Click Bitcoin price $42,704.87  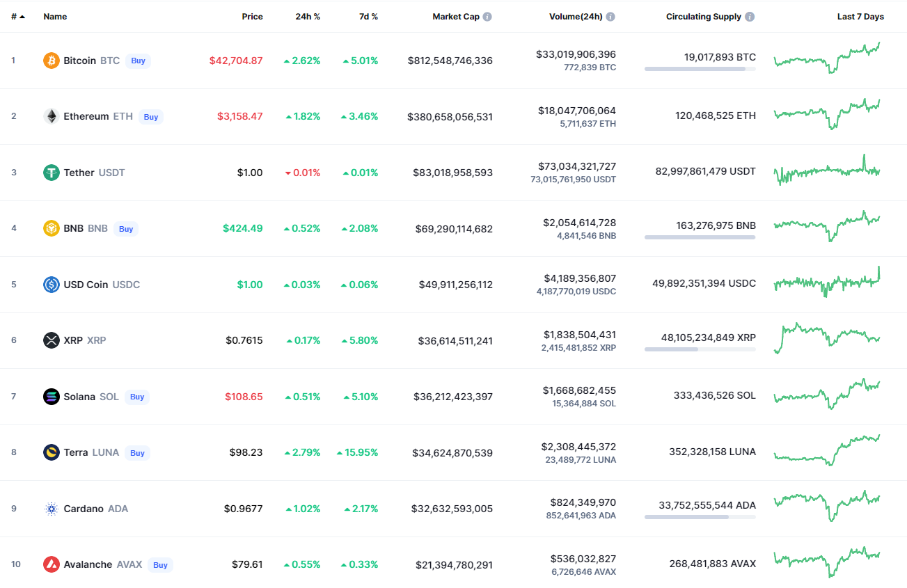click(x=236, y=61)
